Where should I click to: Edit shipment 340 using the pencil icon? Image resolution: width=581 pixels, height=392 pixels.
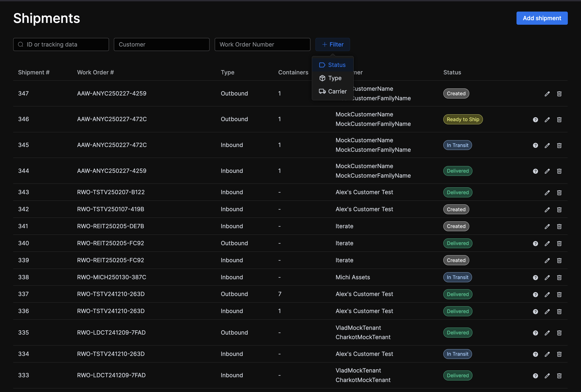(547, 243)
